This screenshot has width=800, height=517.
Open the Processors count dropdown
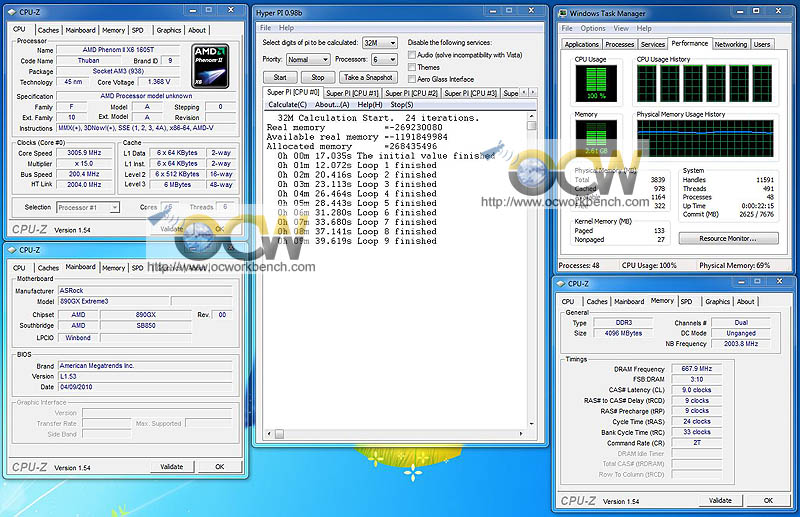point(384,60)
